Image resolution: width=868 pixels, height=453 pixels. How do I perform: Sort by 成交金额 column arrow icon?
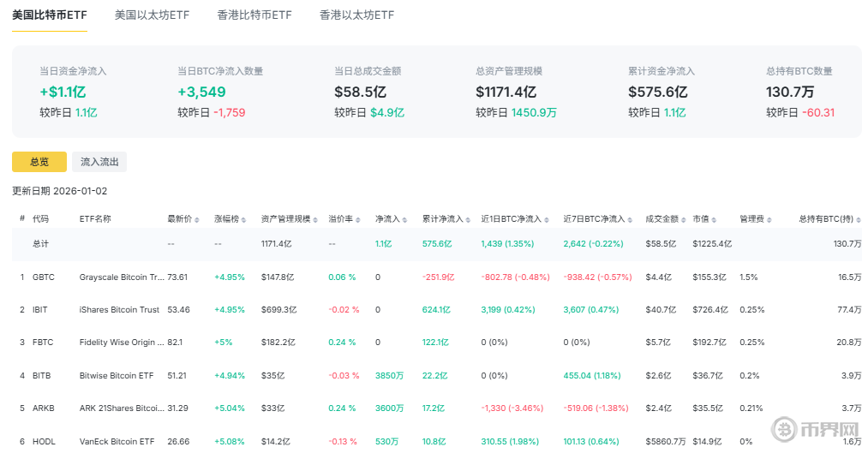682,219
